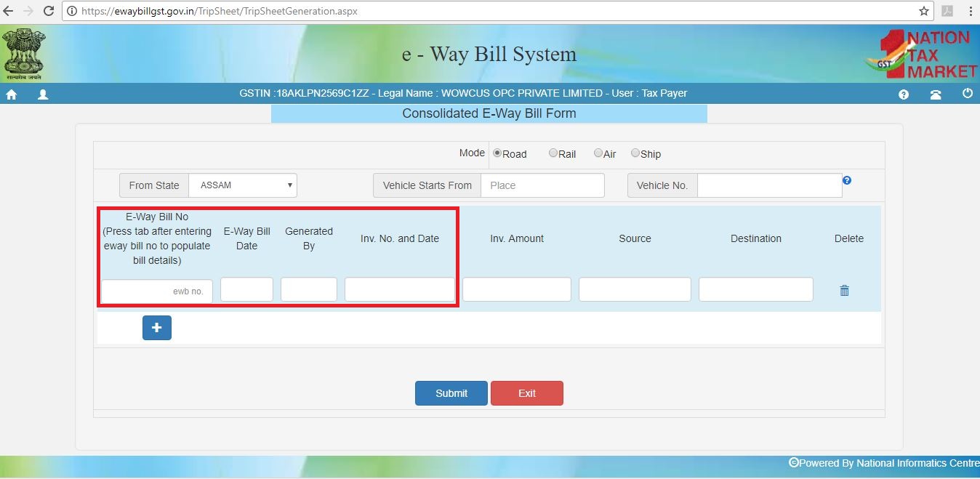Click the Powered By National Informatics Centre link
The width and height of the screenshot is (980, 479).
pyautogui.click(x=883, y=463)
